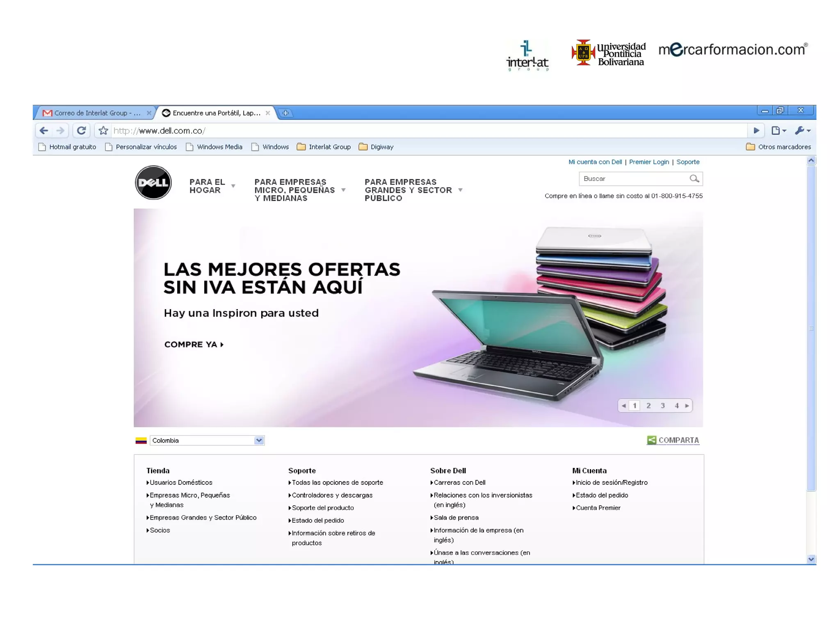Image resolution: width=840 pixels, height=630 pixels.
Task: Open the Interlat Group bookmarks folder
Action: (x=324, y=147)
